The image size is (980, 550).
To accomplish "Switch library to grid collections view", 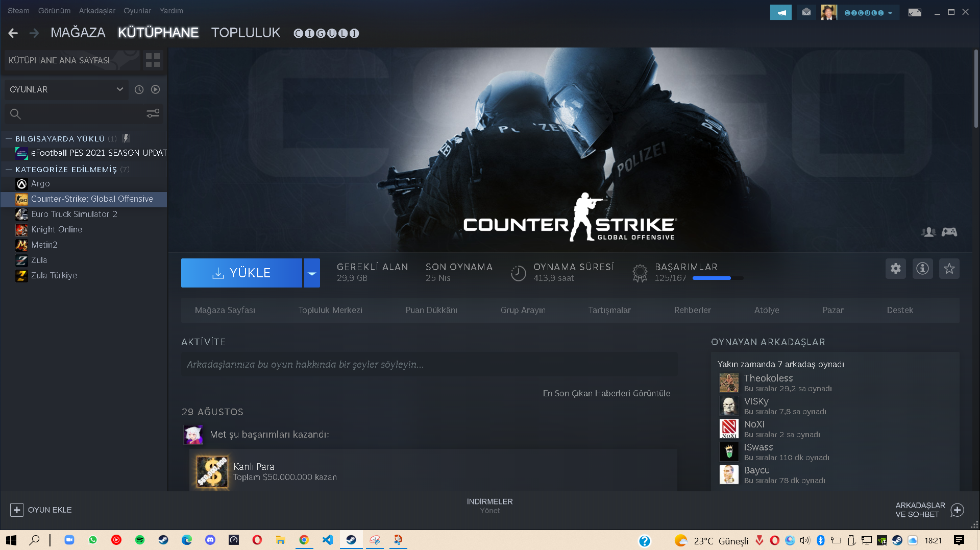I will (x=153, y=60).
